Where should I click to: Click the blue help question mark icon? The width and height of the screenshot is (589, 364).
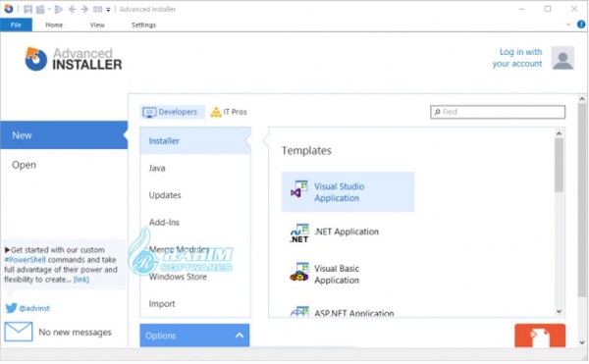581,25
